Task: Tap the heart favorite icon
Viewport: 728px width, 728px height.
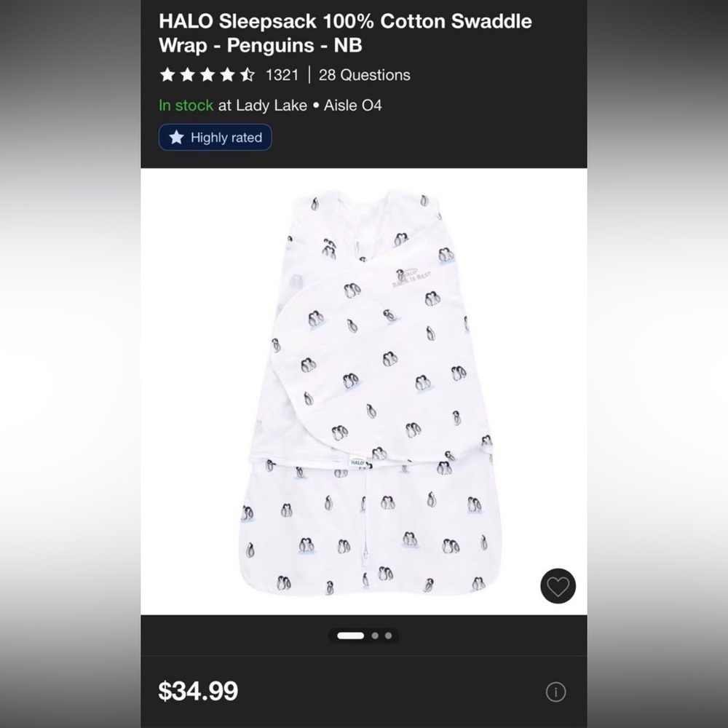Action: [x=558, y=585]
